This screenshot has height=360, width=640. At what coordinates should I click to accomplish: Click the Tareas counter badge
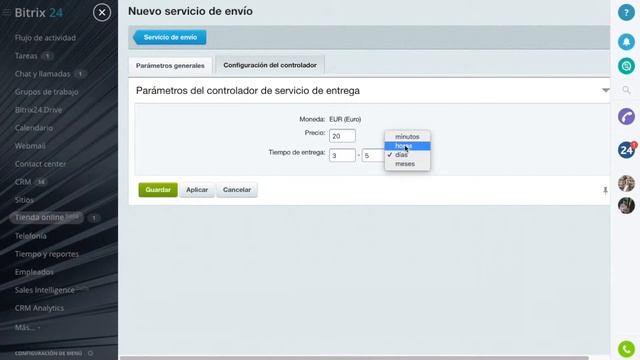(x=47, y=56)
